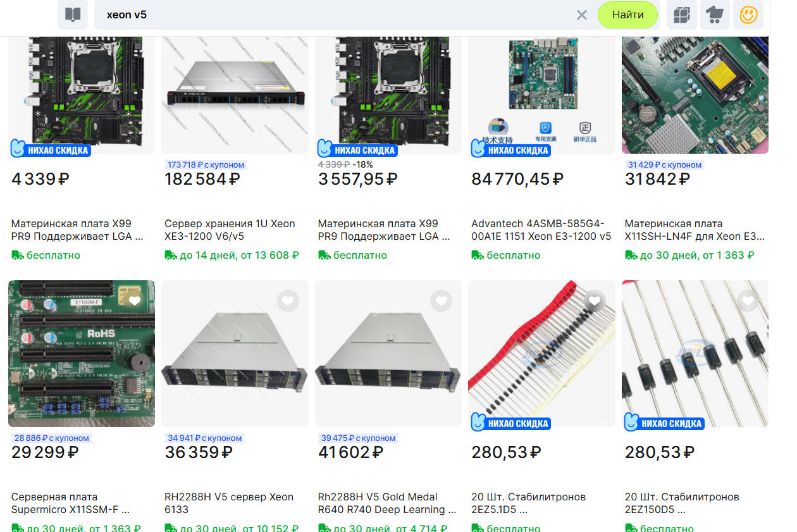Click the price 41 602 ₽
Viewport: 797px width, 532px height.
351,452
